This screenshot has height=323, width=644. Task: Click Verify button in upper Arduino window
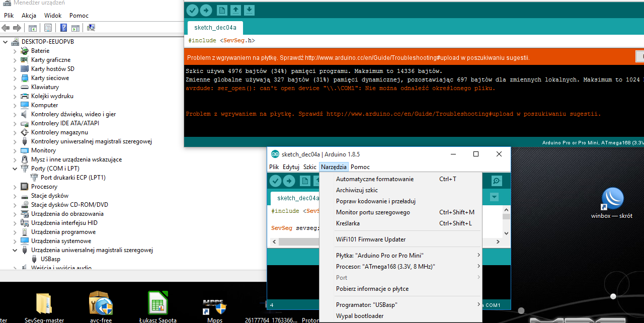[192, 10]
